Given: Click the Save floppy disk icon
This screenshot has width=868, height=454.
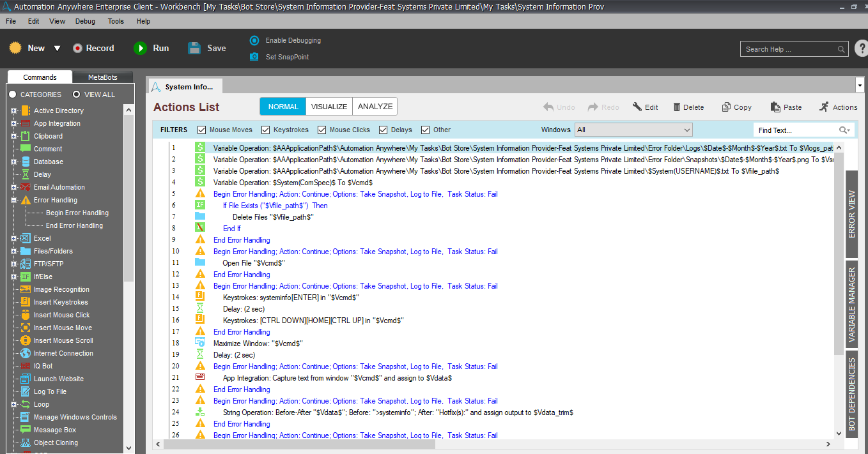Looking at the screenshot, I should 194,49.
